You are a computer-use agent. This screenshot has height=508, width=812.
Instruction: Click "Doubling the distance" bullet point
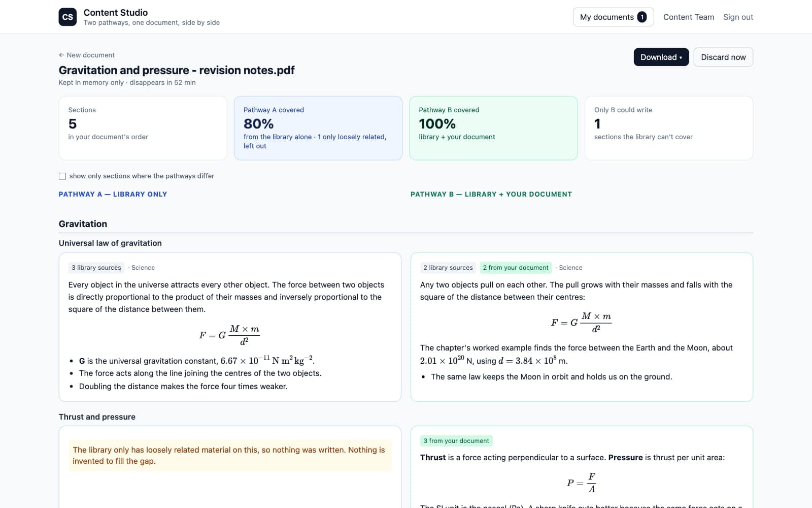point(183,387)
